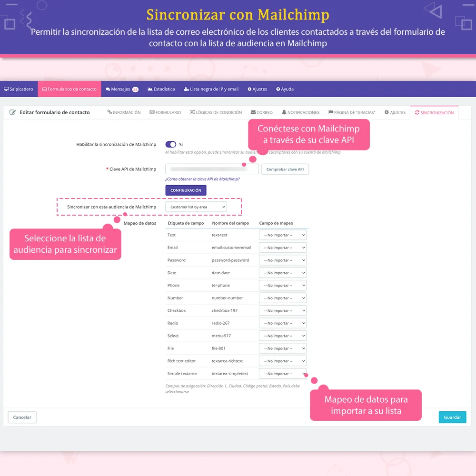Expand the mapping dropdown for the Email field
The width and height of the screenshot is (476, 476).
(282, 247)
